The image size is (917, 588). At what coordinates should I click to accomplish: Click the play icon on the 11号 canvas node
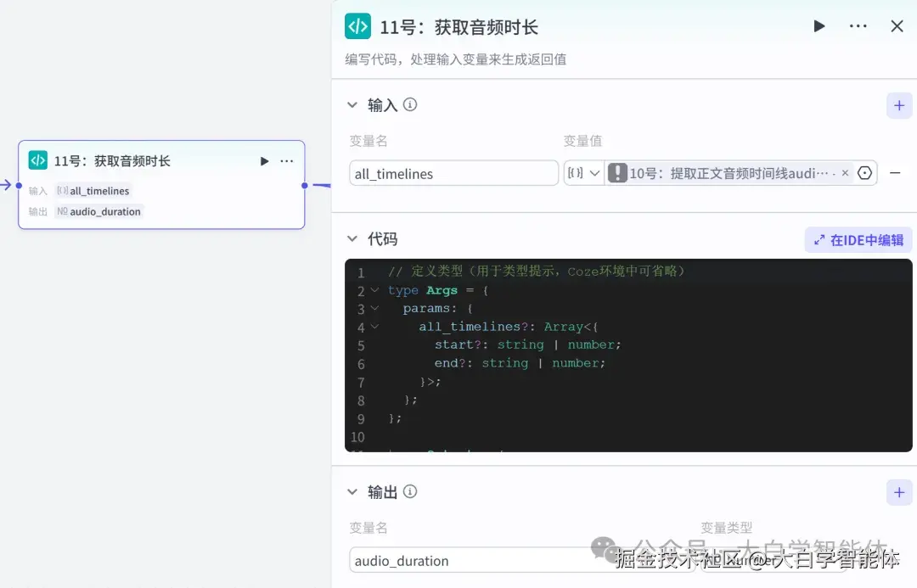[x=263, y=160]
